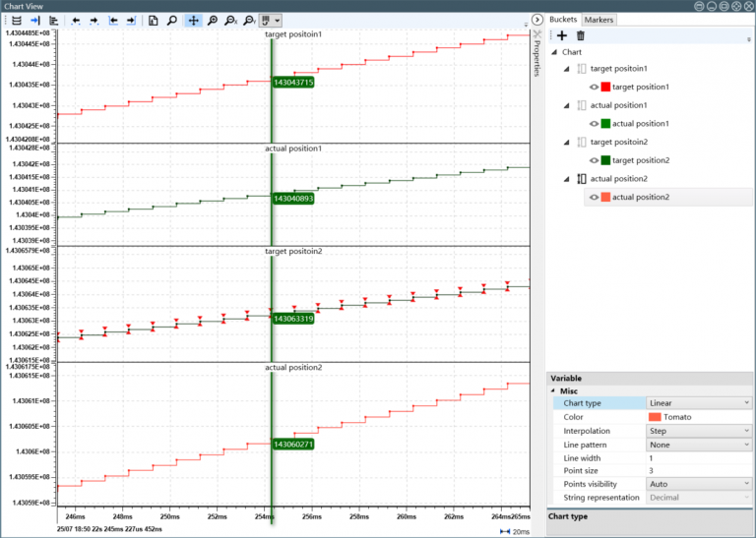Select the zoom X axis tool

pos(230,20)
